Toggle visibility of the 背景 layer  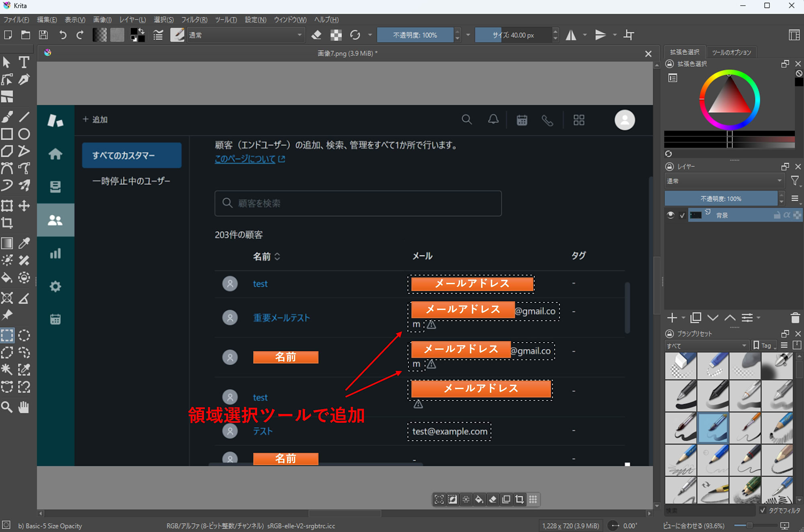[x=670, y=215]
